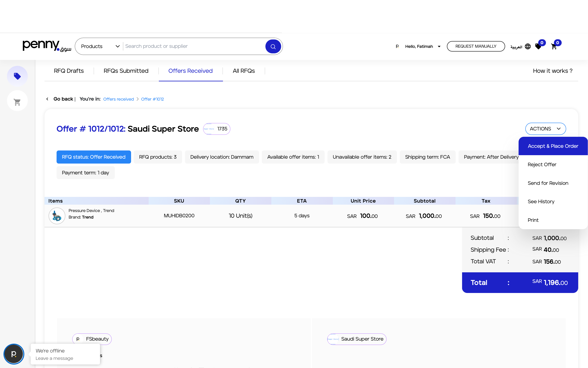Viewport: 588px width, 368px height.
Task: Click the 10 Unit(s) quantity cell
Action: coord(241,216)
